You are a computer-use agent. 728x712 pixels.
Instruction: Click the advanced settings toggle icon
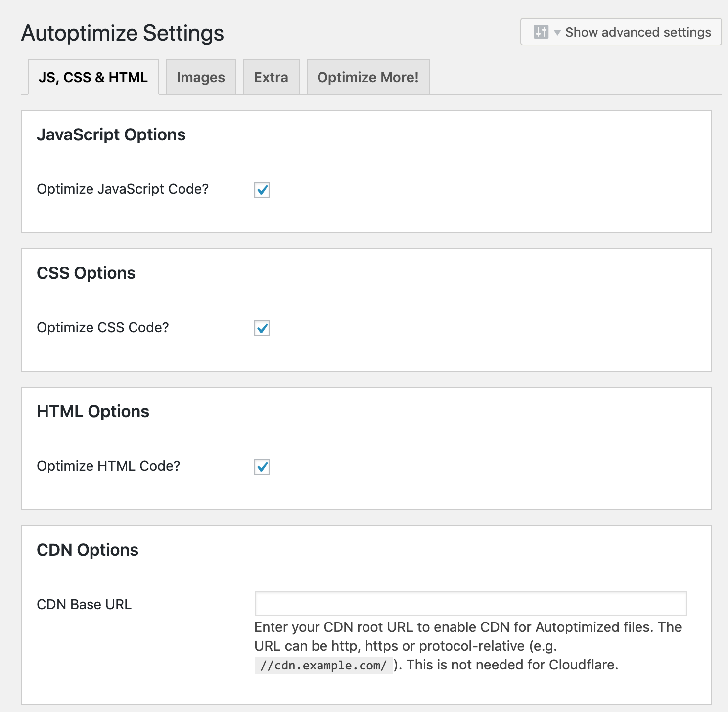coord(541,32)
